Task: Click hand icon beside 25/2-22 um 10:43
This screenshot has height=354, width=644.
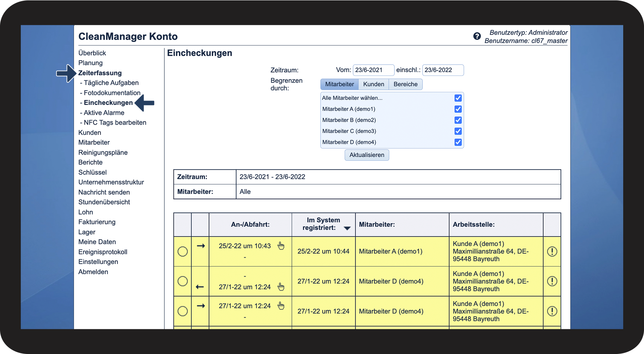Action: 281,246
